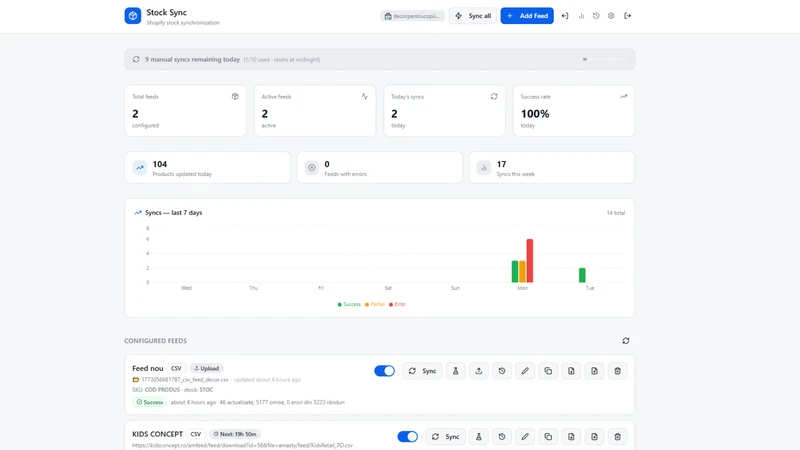Duplicate Feed nou with the copy icon
Image resolution: width=800 pixels, height=450 pixels.
point(548,371)
